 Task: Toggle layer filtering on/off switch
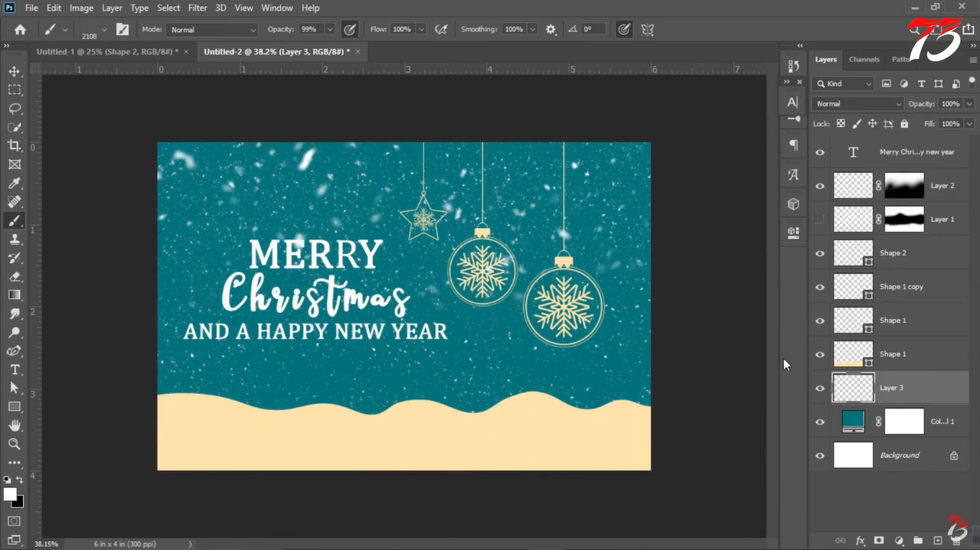(x=972, y=82)
